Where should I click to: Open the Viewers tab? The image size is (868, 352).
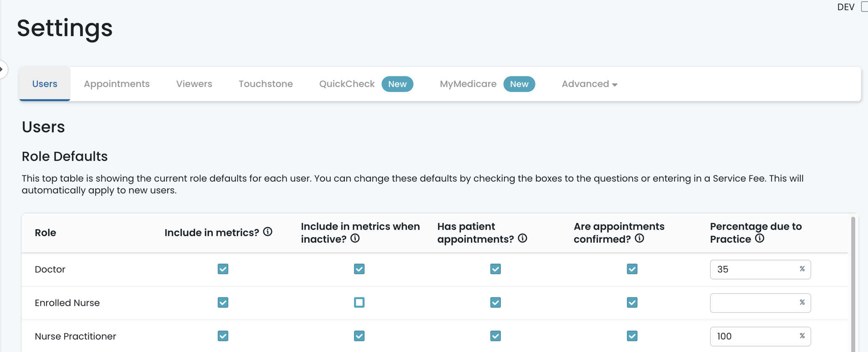(194, 84)
